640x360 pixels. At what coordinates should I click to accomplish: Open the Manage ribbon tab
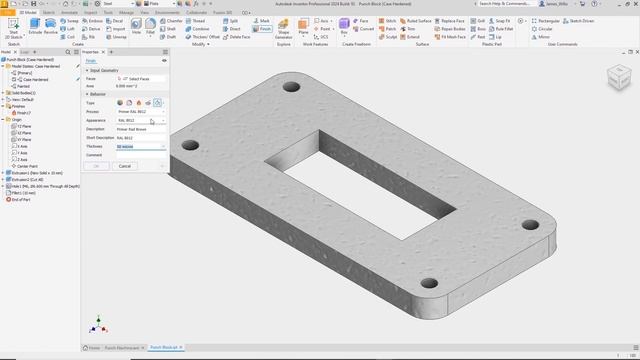(x=126, y=13)
